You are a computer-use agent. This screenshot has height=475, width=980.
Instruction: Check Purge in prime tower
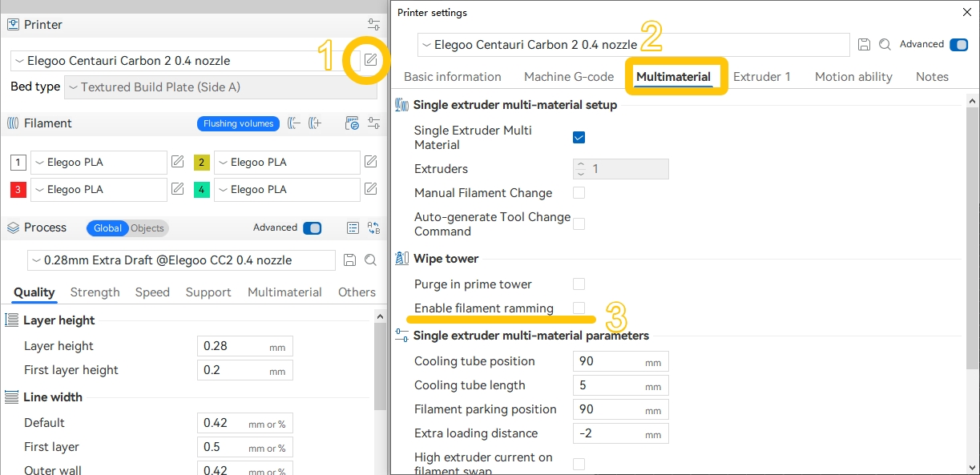[x=579, y=284]
